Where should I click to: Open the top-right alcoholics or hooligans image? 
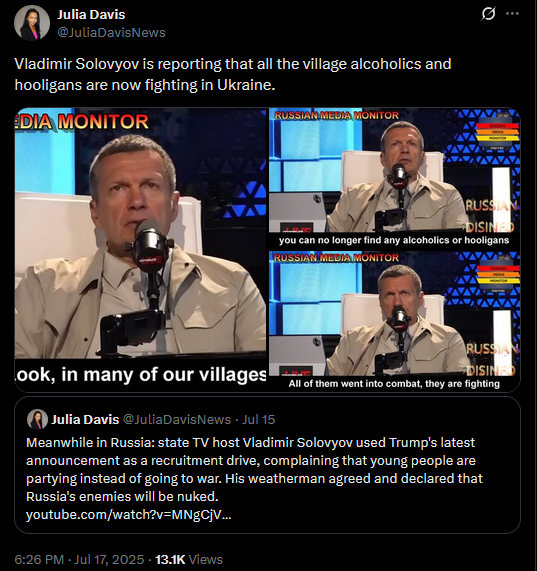click(x=395, y=178)
